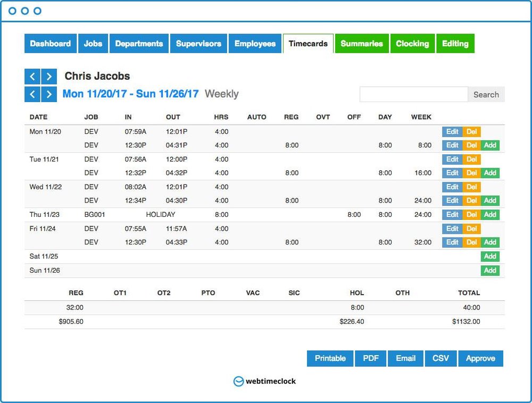Image resolution: width=532 pixels, height=403 pixels.
Task: Click the Search button
Action: [x=486, y=94]
